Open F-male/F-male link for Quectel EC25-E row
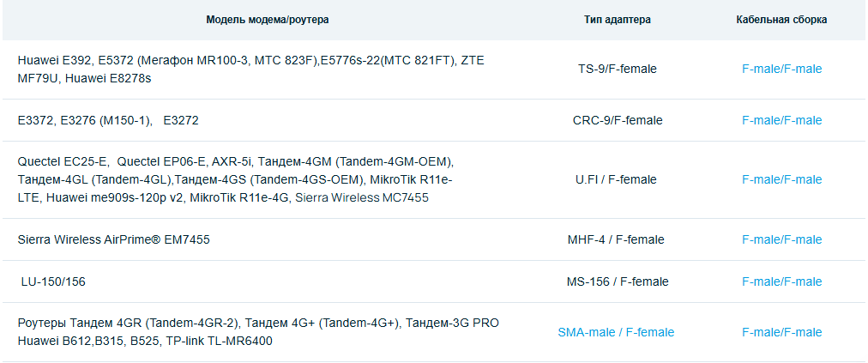Image resolution: width=868 pixels, height=363 pixels. tap(781, 179)
